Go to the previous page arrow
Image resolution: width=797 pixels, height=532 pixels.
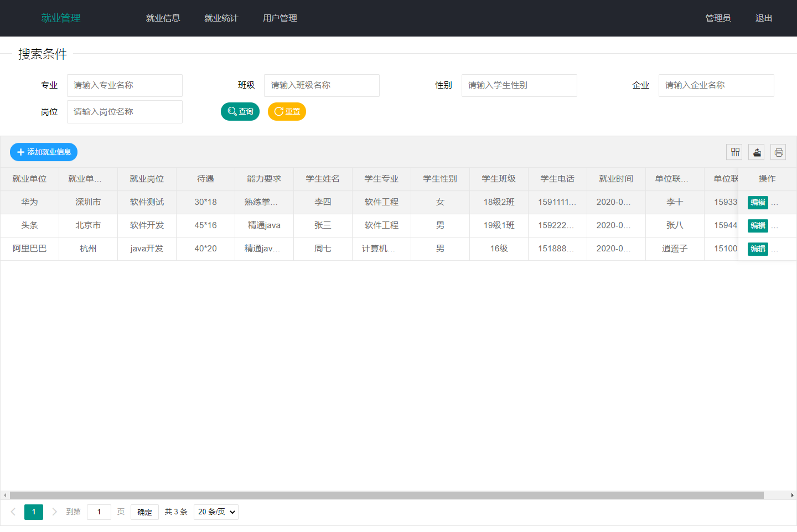coord(13,512)
